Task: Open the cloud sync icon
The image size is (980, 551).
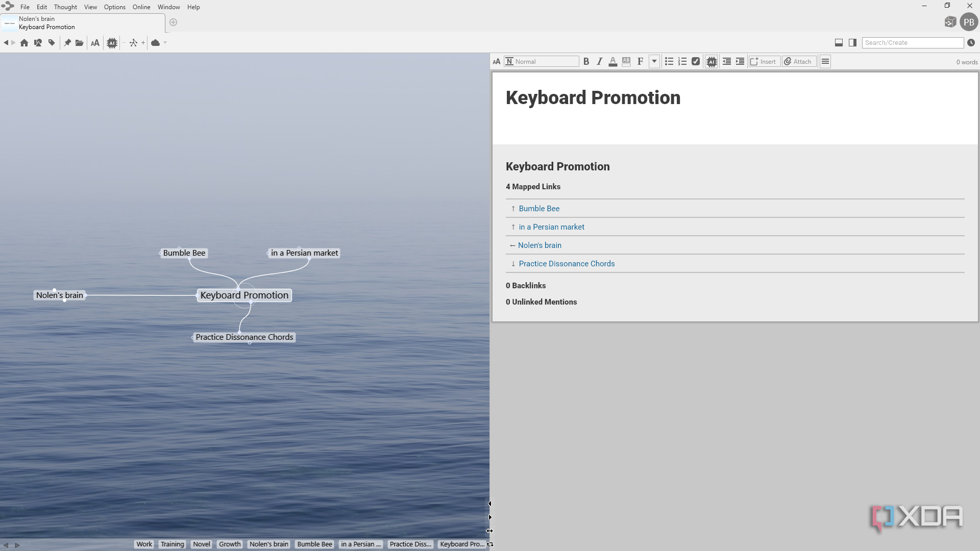Action: click(x=156, y=43)
